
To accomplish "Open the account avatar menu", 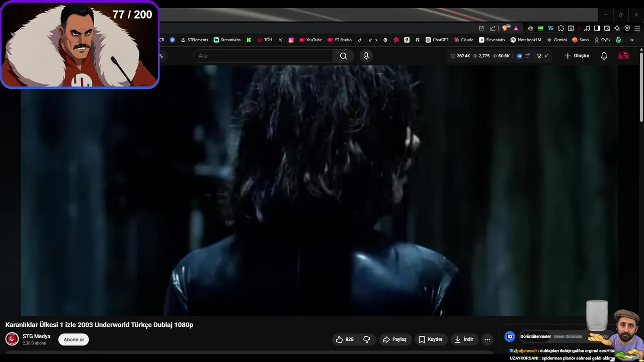I will [623, 56].
